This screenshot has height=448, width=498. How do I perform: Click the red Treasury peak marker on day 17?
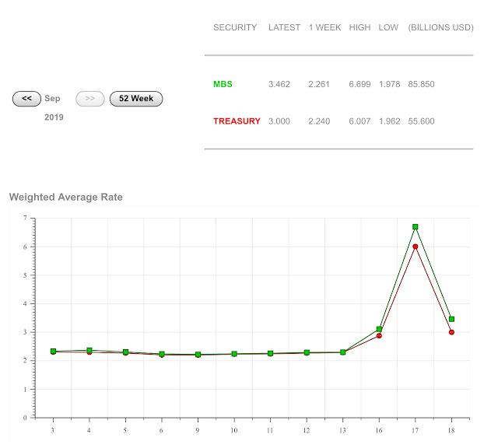[415, 247]
